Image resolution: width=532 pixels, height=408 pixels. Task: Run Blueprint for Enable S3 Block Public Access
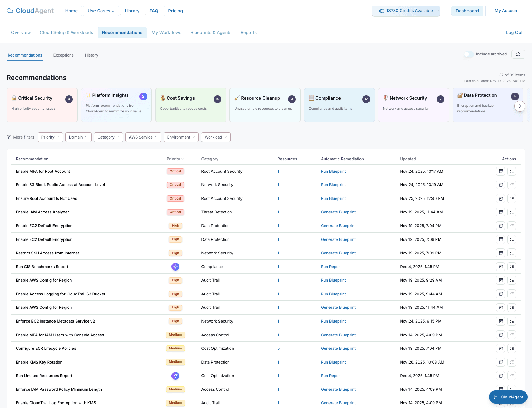click(333, 185)
